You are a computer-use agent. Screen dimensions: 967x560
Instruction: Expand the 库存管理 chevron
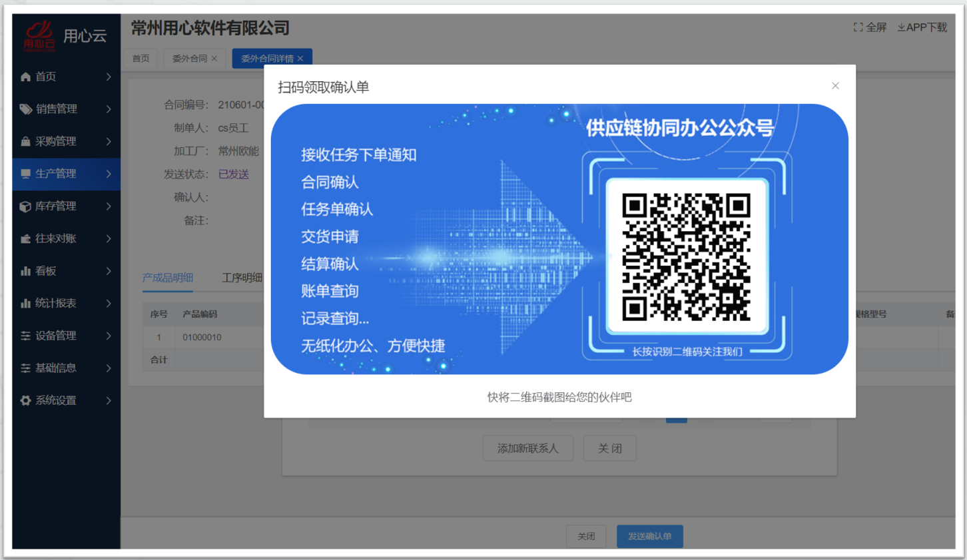tap(109, 206)
